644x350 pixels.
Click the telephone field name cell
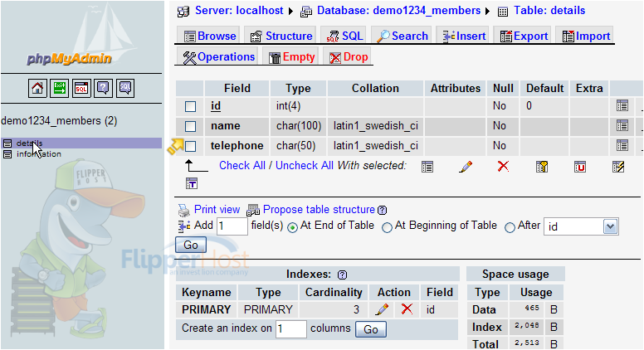click(237, 146)
